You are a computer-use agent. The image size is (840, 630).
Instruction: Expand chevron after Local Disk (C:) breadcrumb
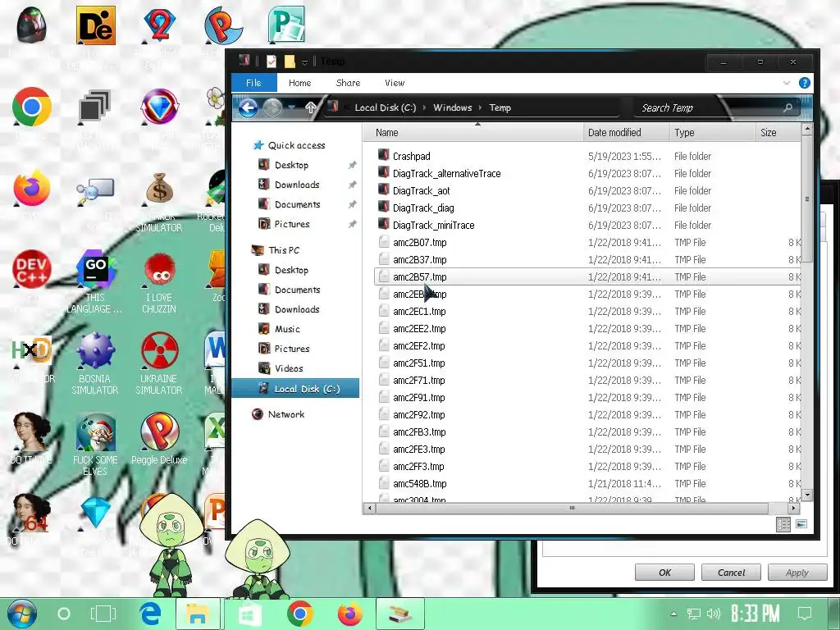click(x=424, y=107)
